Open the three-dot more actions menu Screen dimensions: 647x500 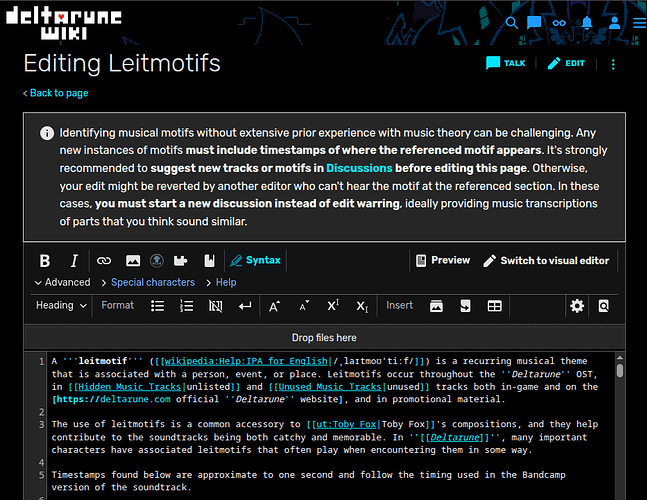coord(613,64)
